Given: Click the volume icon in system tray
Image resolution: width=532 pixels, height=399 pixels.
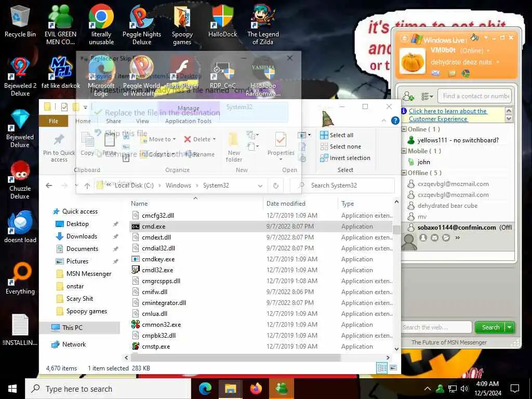Looking at the screenshot, I should [464, 389].
